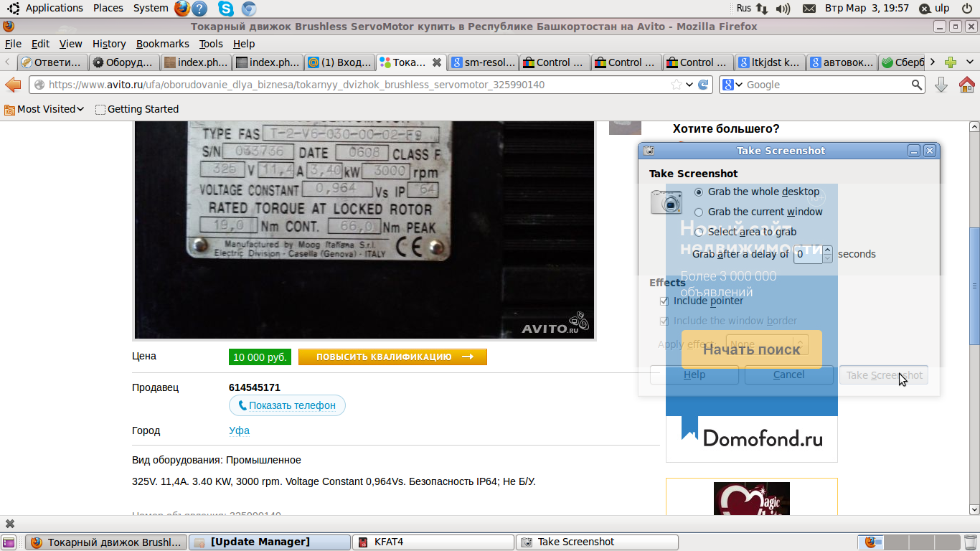This screenshot has width=980, height=551.
Task: Reload the Avito page
Action: tap(704, 85)
